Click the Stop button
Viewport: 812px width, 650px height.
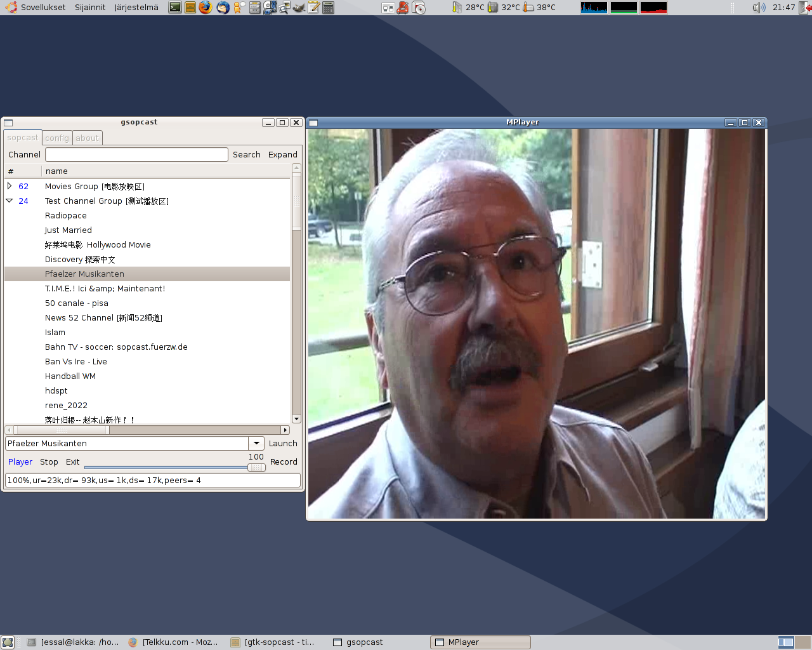49,462
